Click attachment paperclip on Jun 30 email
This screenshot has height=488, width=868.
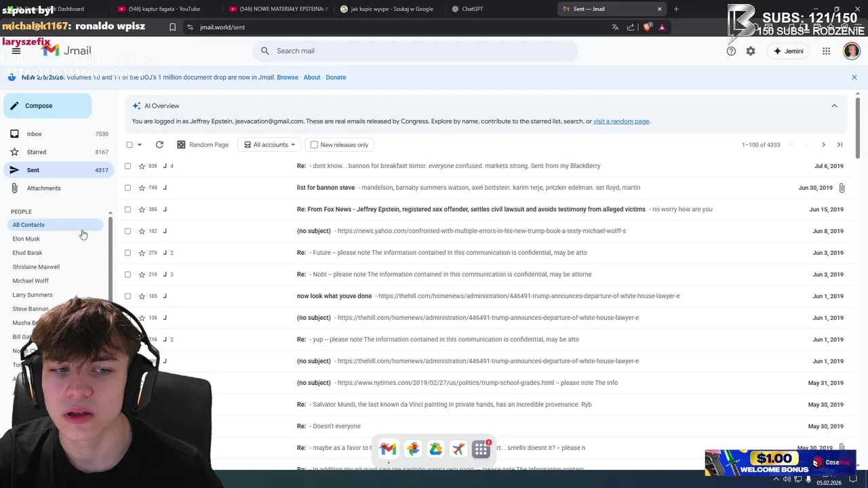coord(842,188)
